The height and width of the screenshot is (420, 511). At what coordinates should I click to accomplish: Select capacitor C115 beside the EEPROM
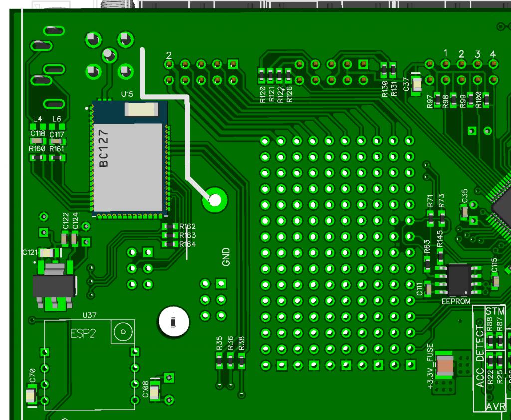[x=495, y=282]
